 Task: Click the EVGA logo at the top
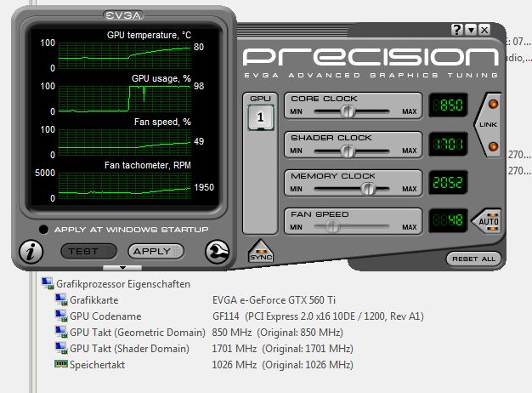(x=123, y=15)
